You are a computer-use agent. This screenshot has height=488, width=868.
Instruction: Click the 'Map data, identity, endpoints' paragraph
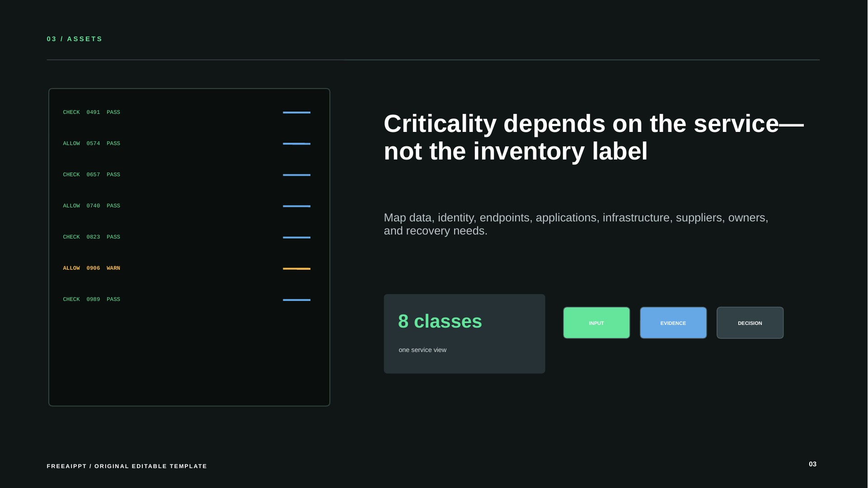pos(576,224)
